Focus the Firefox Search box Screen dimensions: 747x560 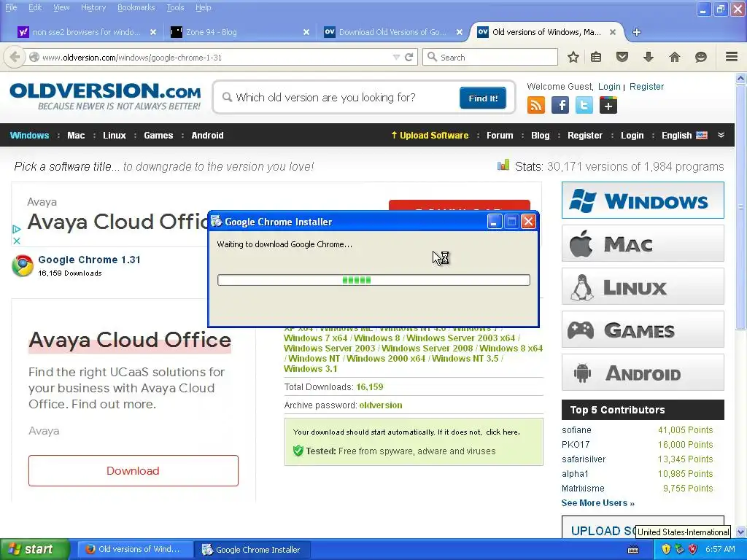490,57
